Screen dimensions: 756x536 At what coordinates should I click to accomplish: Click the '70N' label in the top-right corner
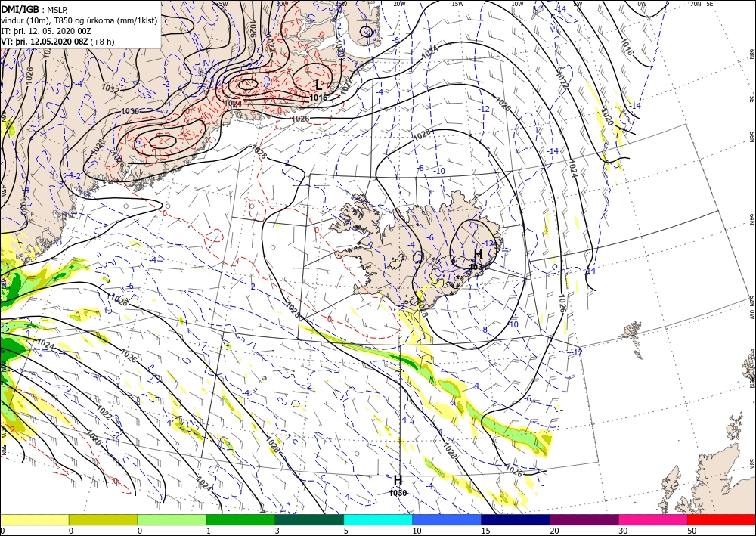point(696,4)
